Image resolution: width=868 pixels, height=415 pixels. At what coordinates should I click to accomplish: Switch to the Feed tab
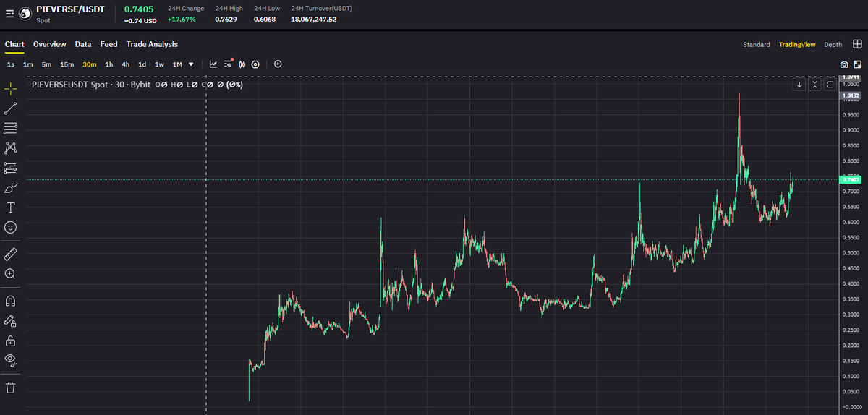[x=109, y=44]
